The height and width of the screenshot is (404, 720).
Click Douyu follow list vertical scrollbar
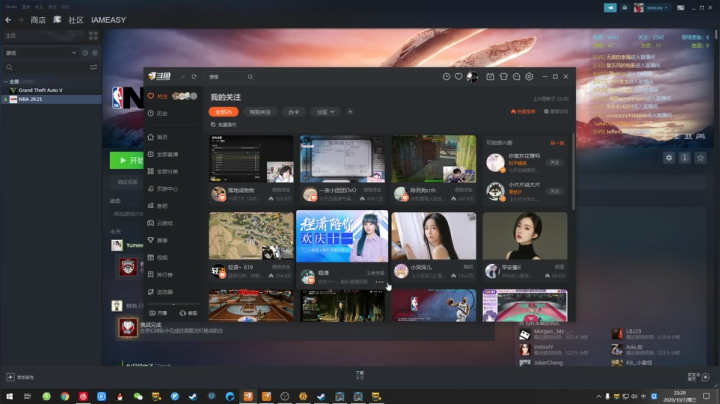[x=573, y=171]
